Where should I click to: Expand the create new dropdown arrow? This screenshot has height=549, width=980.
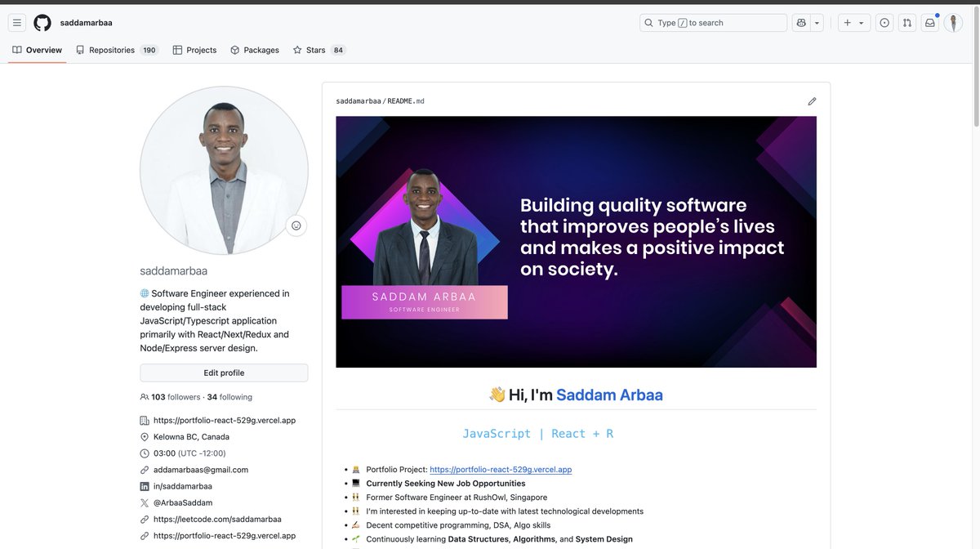click(860, 22)
